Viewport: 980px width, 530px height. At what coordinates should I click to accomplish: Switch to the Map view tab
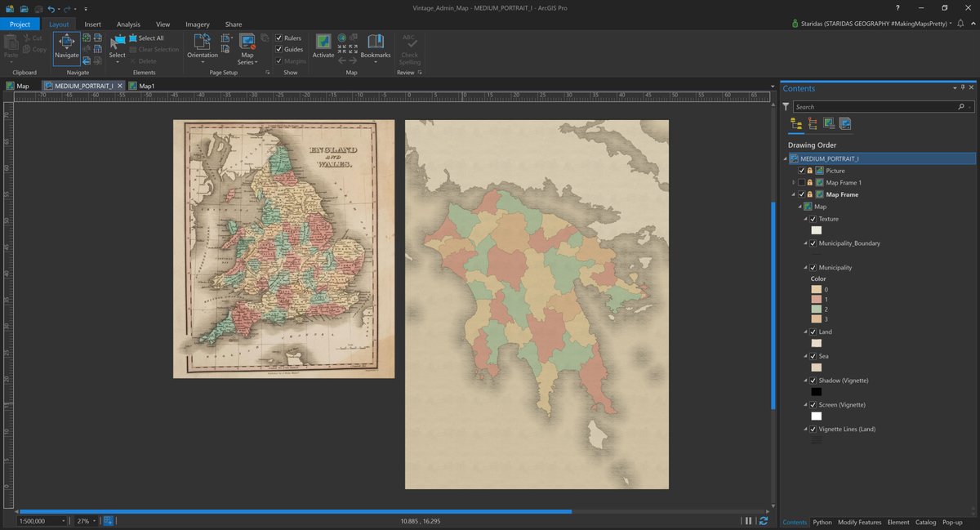coord(18,86)
